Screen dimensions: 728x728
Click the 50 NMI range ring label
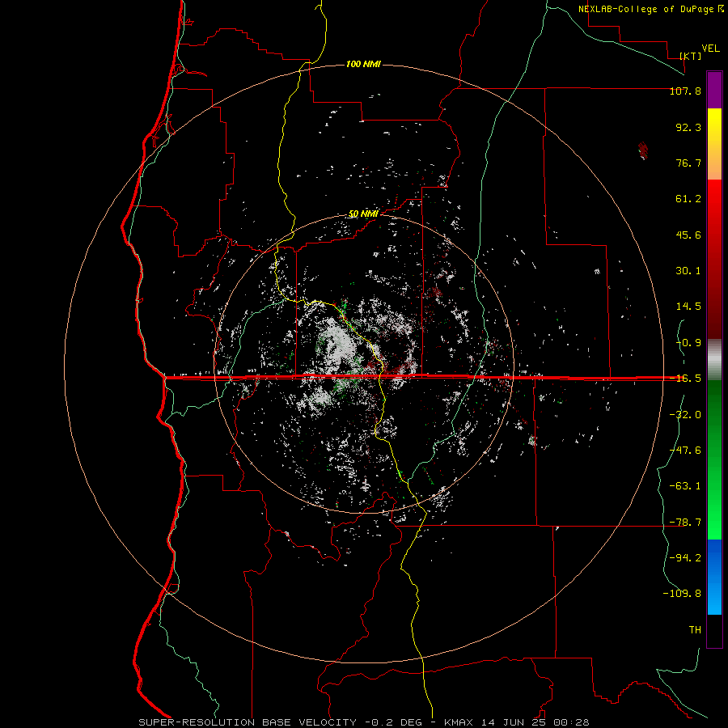[363, 214]
